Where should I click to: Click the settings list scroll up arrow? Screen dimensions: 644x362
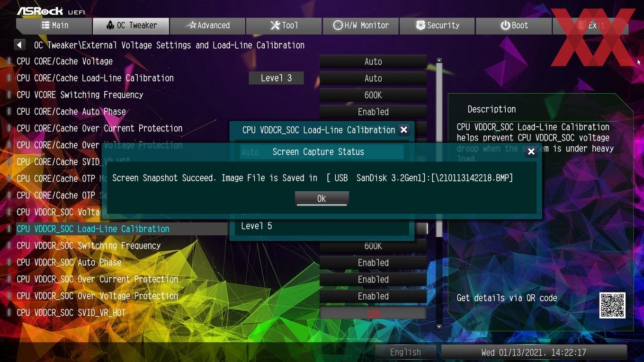point(439,61)
